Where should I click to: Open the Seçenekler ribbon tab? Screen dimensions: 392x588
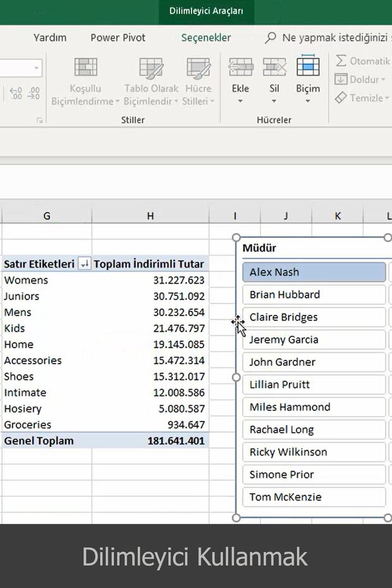[206, 38]
